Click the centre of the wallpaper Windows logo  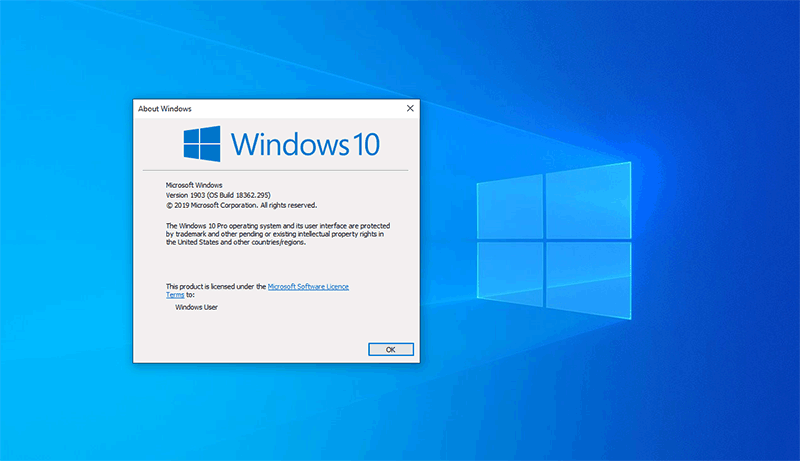pos(543,240)
